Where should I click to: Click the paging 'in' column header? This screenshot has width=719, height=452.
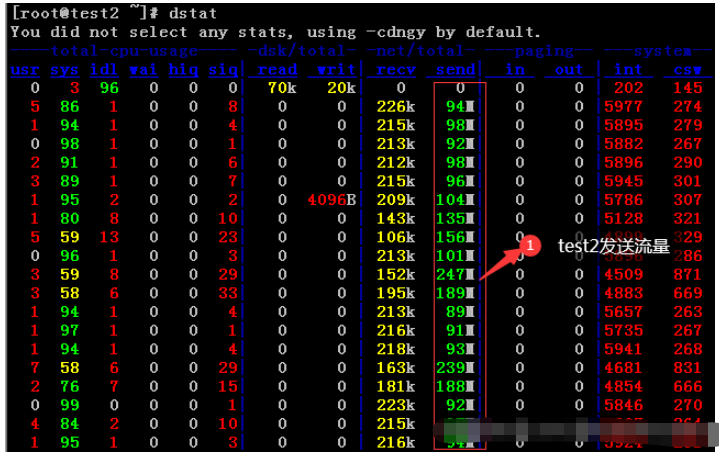[514, 70]
